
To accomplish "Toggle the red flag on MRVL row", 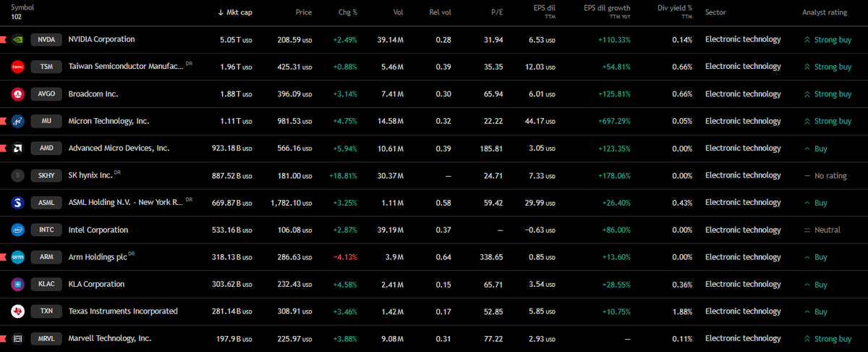I will [x=3, y=338].
